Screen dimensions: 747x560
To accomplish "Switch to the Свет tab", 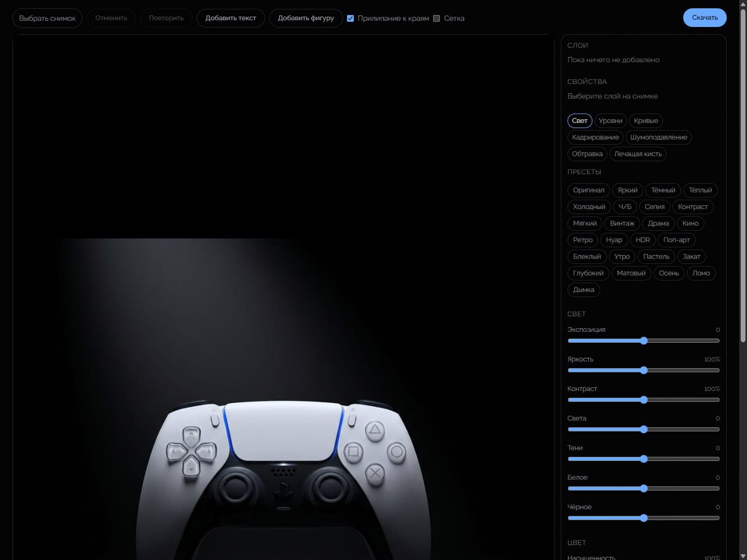I will 580,121.
